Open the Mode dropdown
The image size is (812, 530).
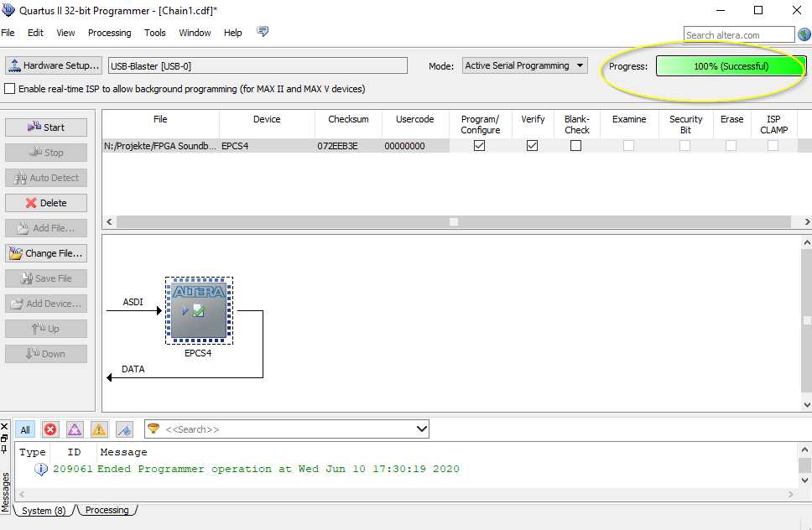524,65
